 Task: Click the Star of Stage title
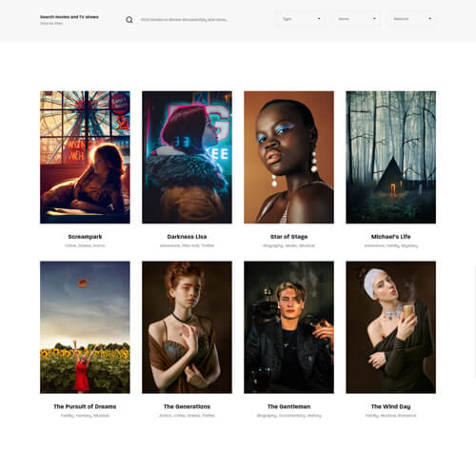(288, 237)
